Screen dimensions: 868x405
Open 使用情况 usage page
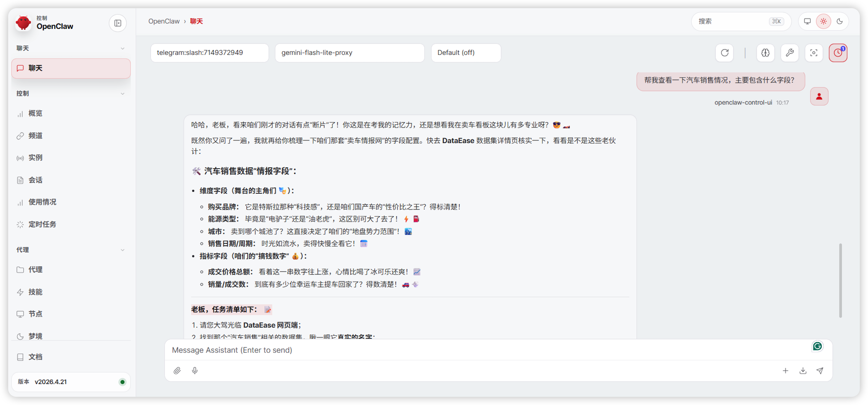(x=71, y=202)
